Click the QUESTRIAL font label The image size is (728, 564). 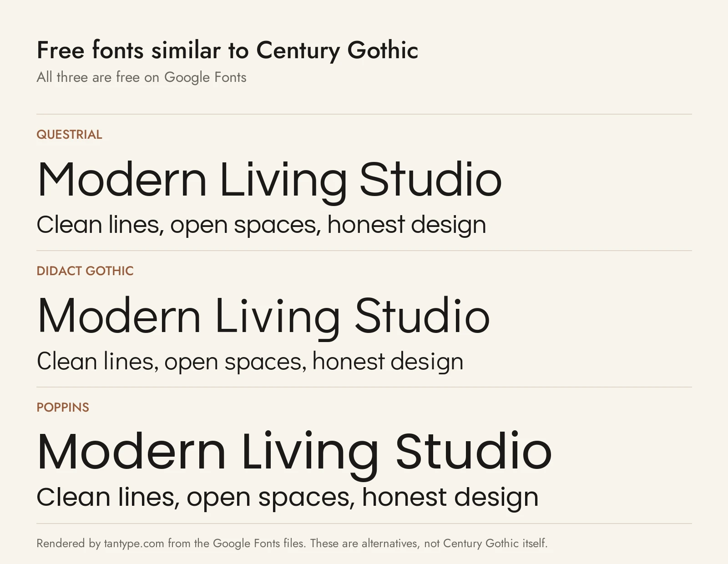coord(70,135)
